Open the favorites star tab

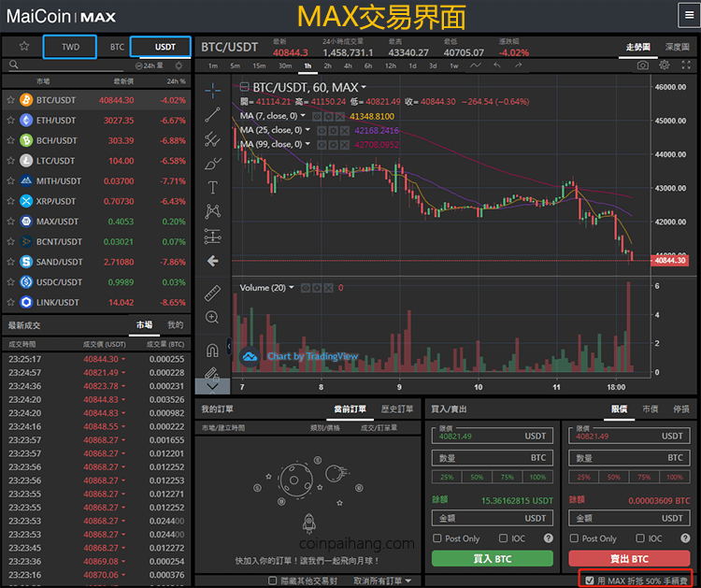[x=24, y=46]
